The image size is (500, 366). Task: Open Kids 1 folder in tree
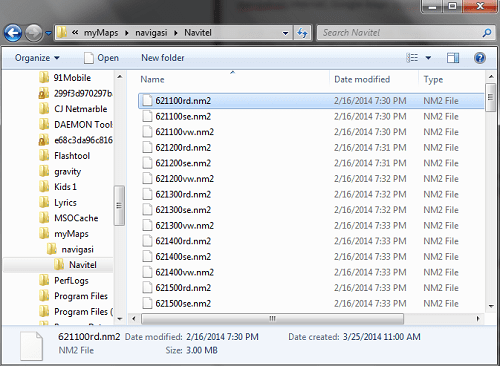pos(58,187)
